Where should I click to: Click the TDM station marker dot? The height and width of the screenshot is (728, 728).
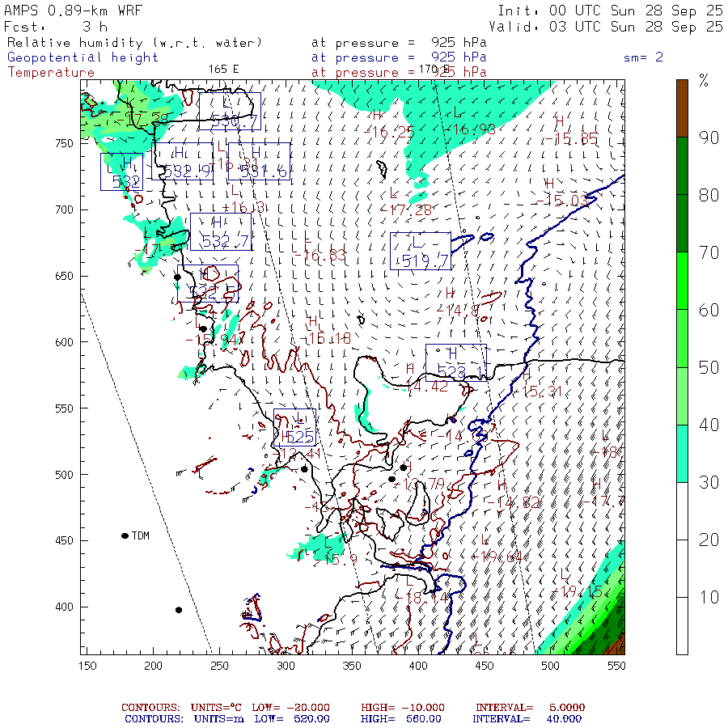125,535
